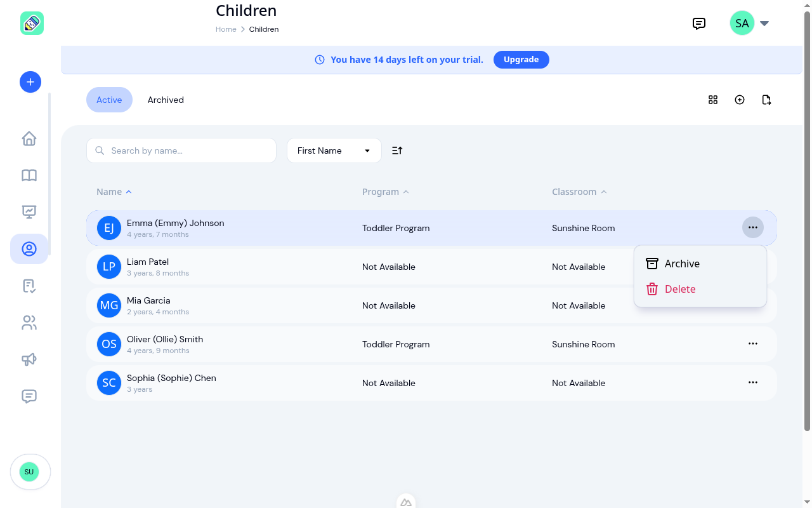Choose Delete from the context menu
This screenshot has height=508, width=812.
coord(700,289)
